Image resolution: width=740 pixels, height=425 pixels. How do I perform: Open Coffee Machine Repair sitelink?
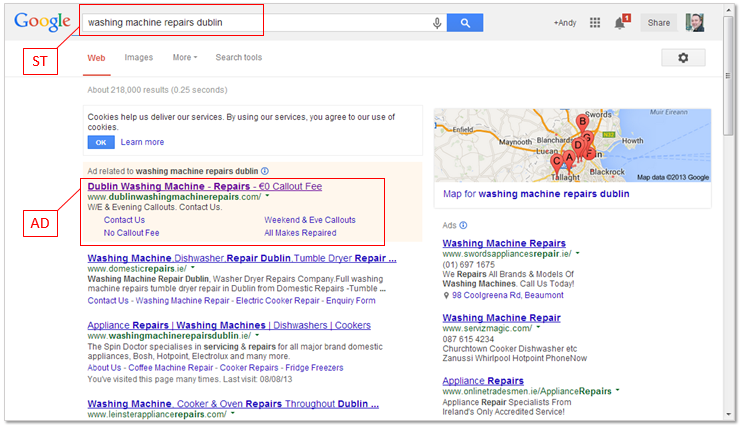coord(171,367)
